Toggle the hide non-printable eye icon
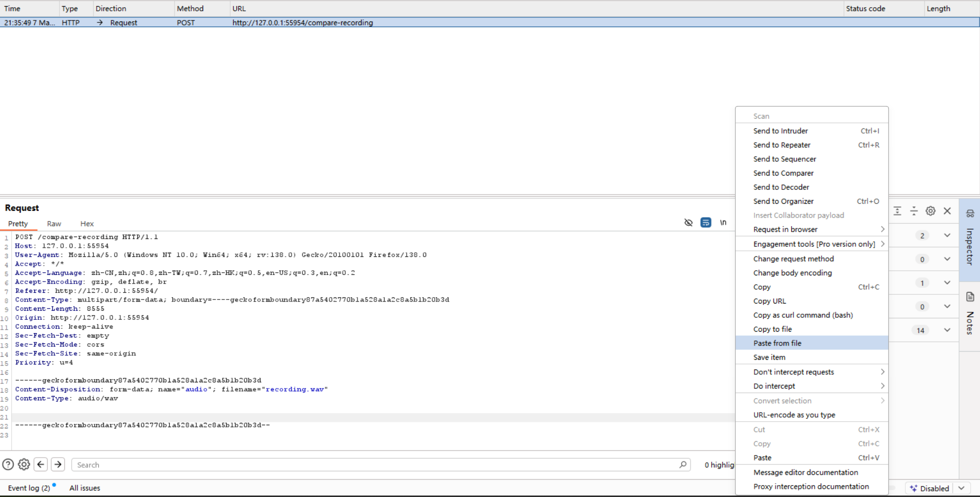This screenshot has height=497, width=980. point(688,223)
